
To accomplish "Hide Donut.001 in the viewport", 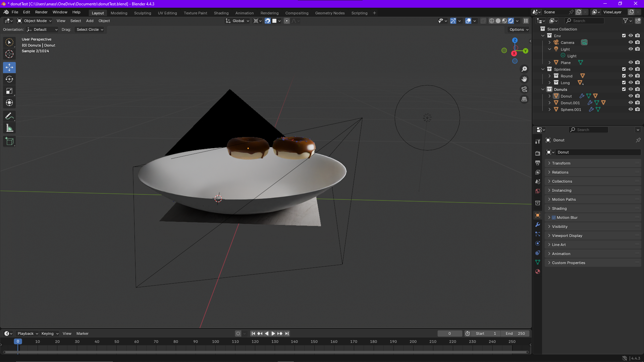I will point(631,103).
